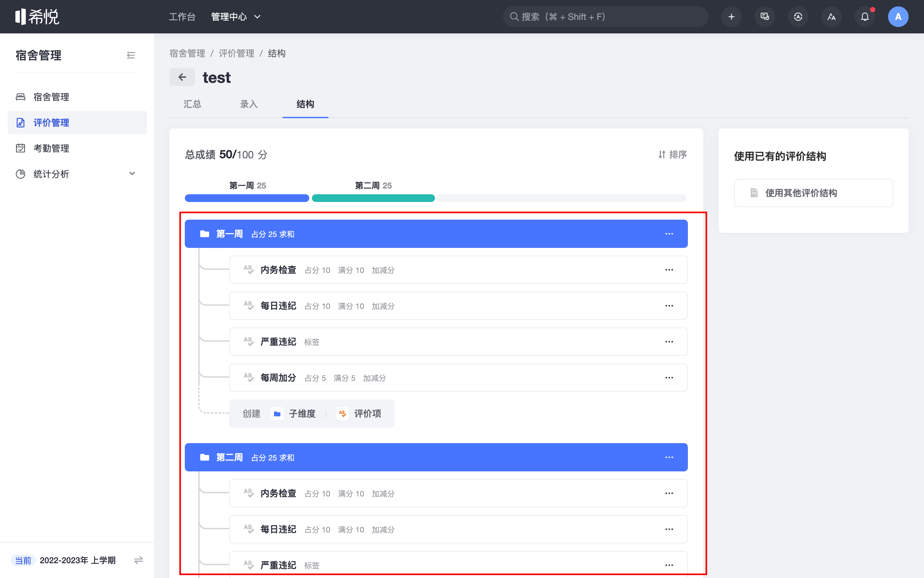Open more options for 第一周 每日违纪 row

click(669, 306)
